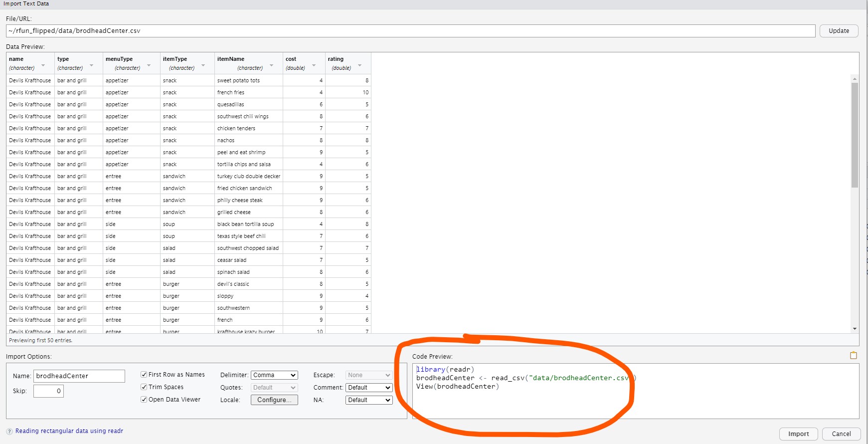The height and width of the screenshot is (444, 868).
Task: Open the NA value dropdown
Action: click(368, 400)
